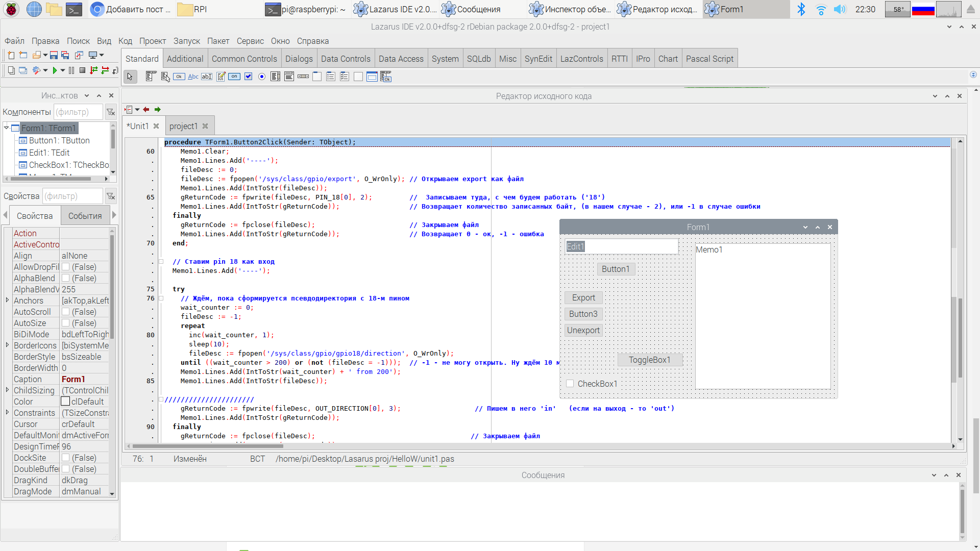Toggle CheckBox1 on the form
This screenshot has width=980, height=551.
571,384
